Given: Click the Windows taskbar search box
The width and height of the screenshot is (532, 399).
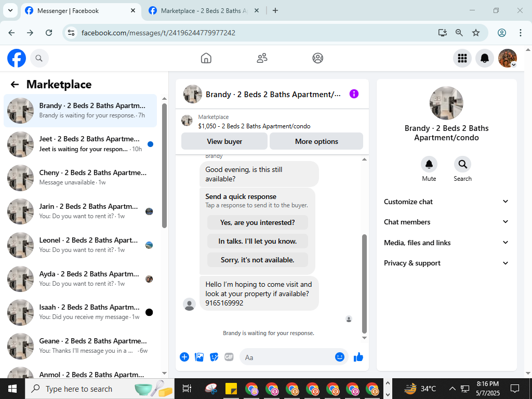Looking at the screenshot, I should pos(100,389).
